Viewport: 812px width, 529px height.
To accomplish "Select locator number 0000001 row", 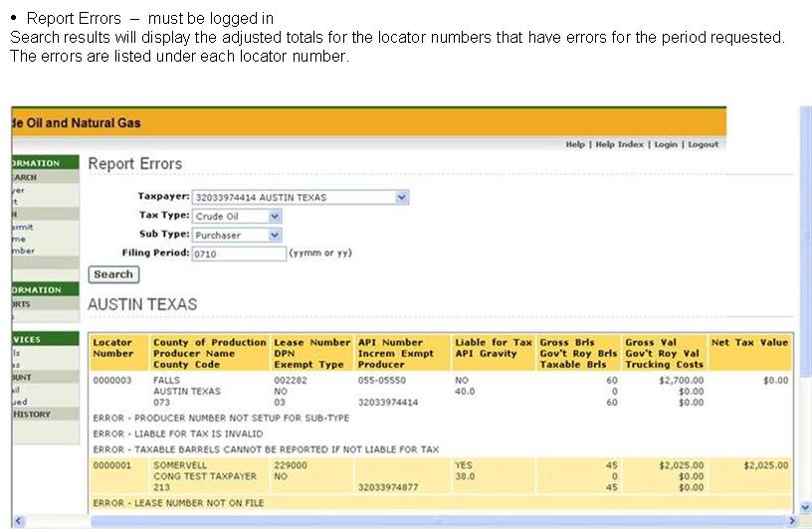I will tap(111, 464).
